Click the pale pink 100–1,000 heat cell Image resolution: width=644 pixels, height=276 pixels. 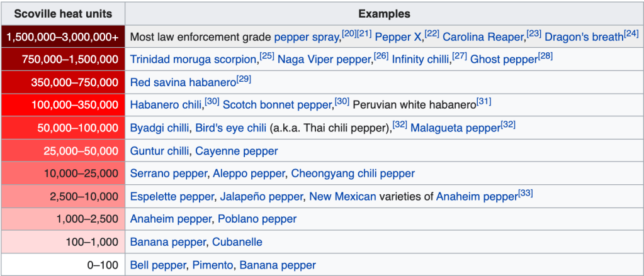pyautogui.click(x=62, y=242)
